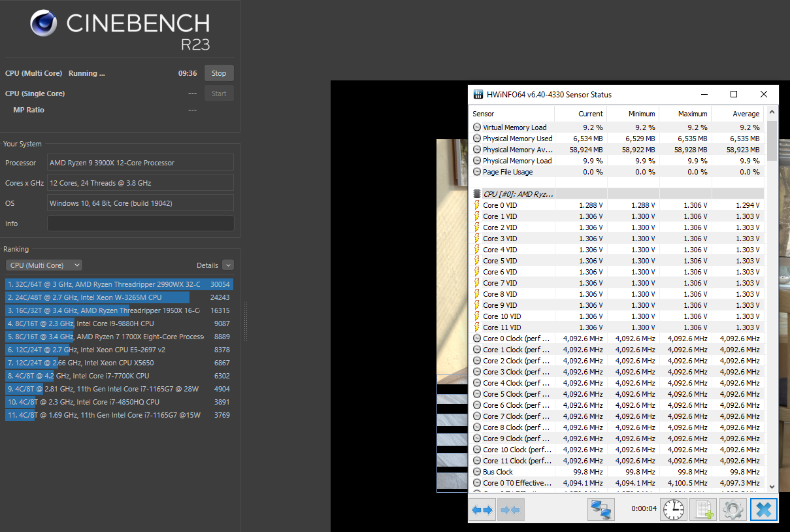
Task: Select the Xeon E5-2697 v2 ranking entry
Action: pos(119,350)
